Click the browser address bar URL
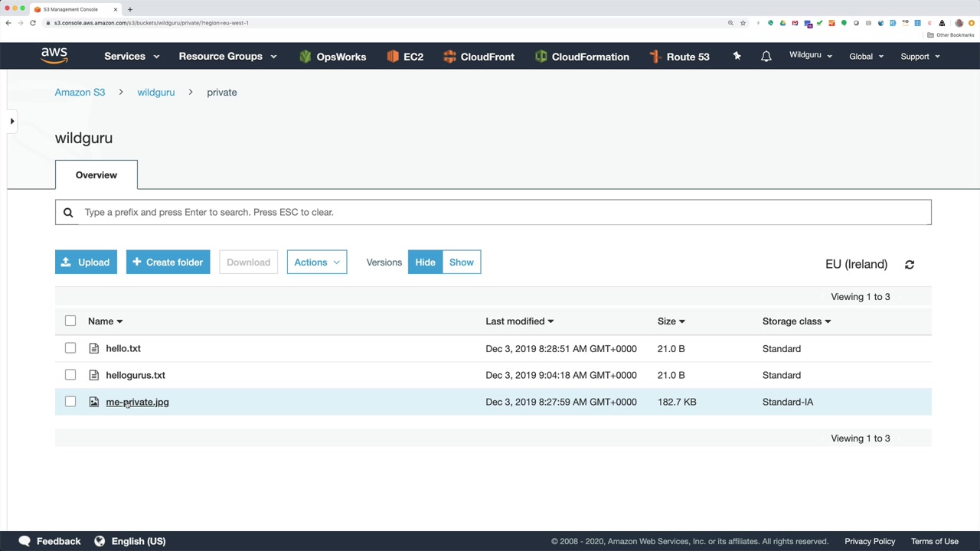This screenshot has height=551, width=980. click(152, 23)
